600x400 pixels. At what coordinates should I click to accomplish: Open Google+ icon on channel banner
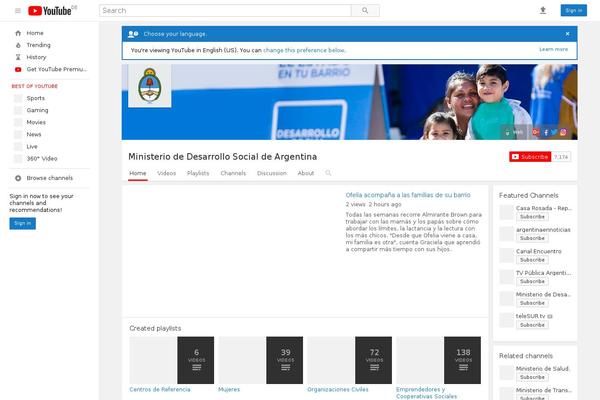point(535,132)
